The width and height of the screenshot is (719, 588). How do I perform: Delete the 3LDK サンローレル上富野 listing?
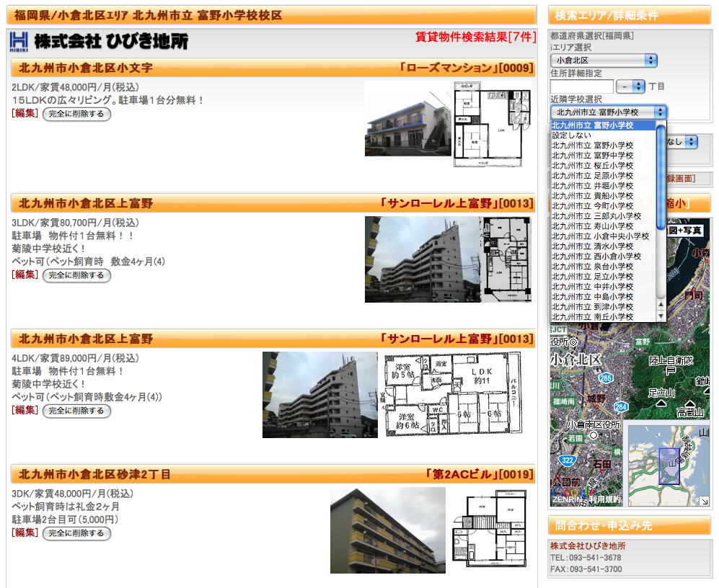coord(76,275)
